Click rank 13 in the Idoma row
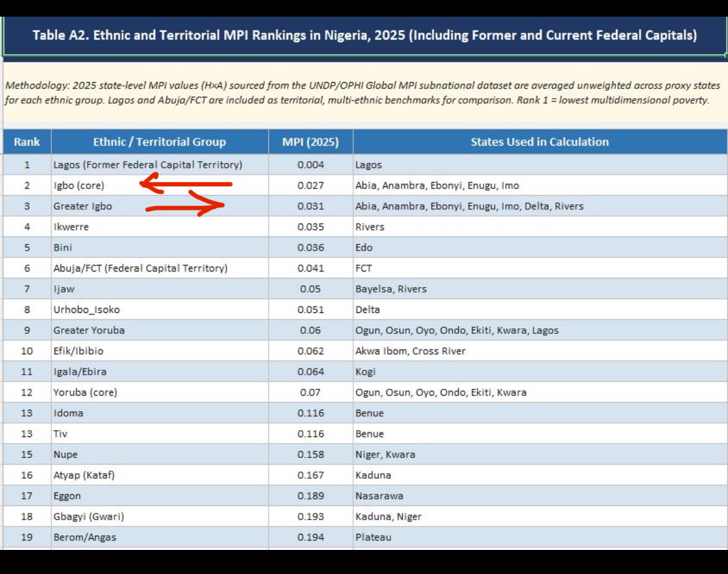 [27, 413]
